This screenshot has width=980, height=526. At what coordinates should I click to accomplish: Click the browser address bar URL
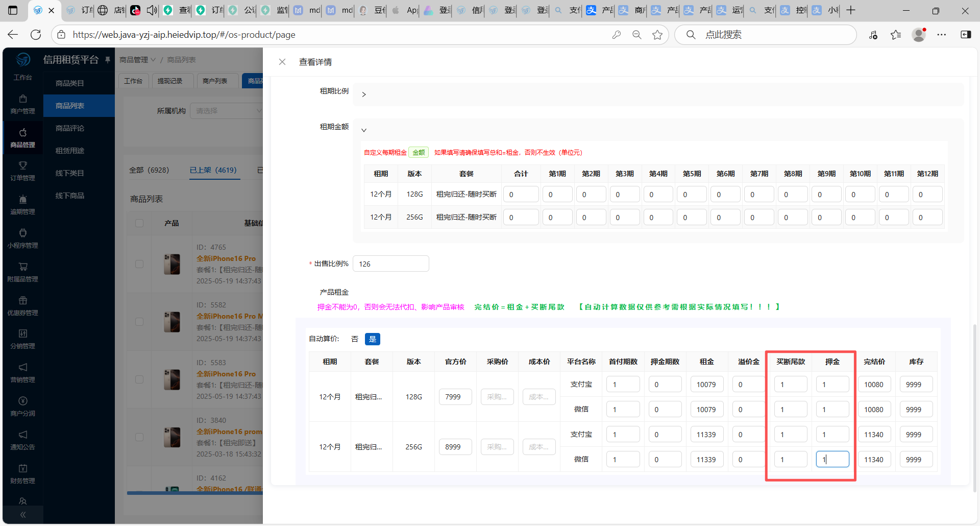tap(184, 35)
